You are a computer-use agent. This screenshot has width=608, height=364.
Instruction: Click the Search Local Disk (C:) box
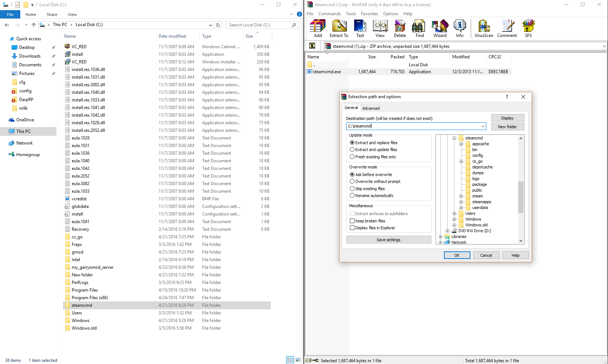pos(262,25)
